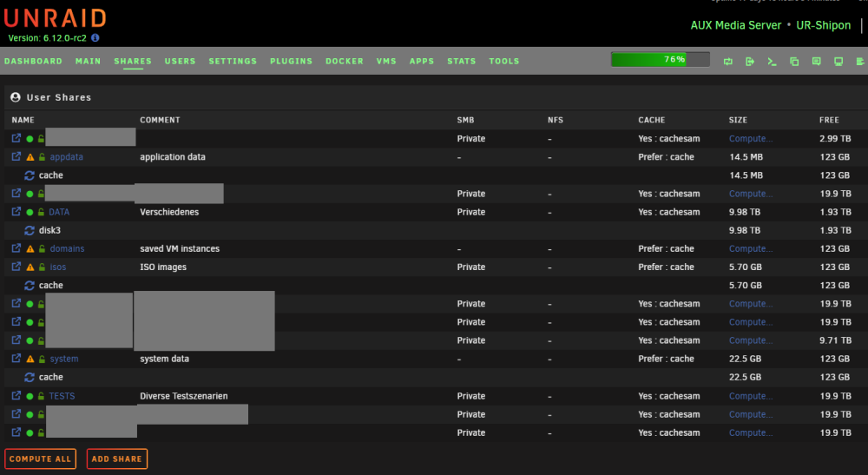Click the ADD SHARE button

coord(117,459)
